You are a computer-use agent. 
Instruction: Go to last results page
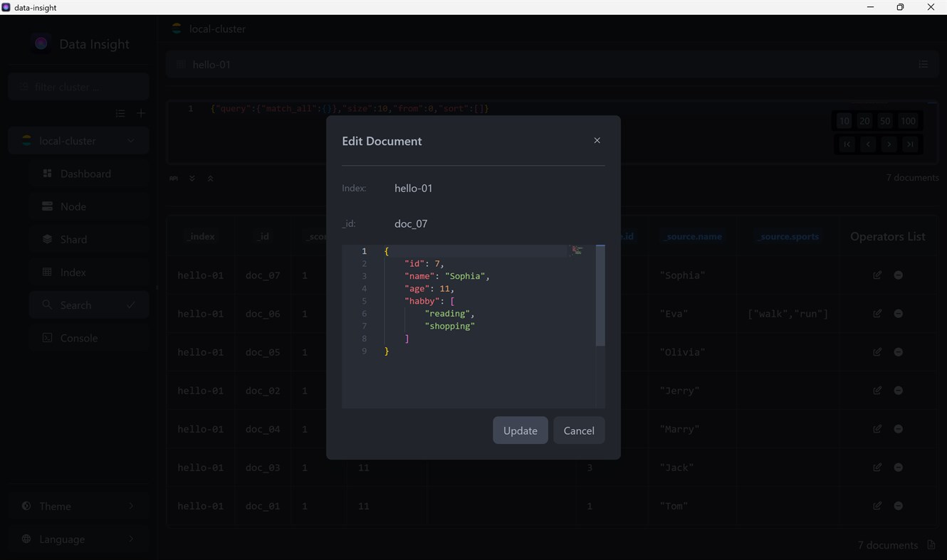(x=911, y=144)
